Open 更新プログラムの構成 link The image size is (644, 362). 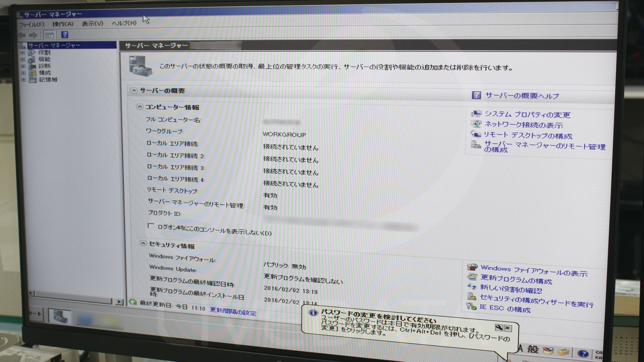[x=516, y=279]
